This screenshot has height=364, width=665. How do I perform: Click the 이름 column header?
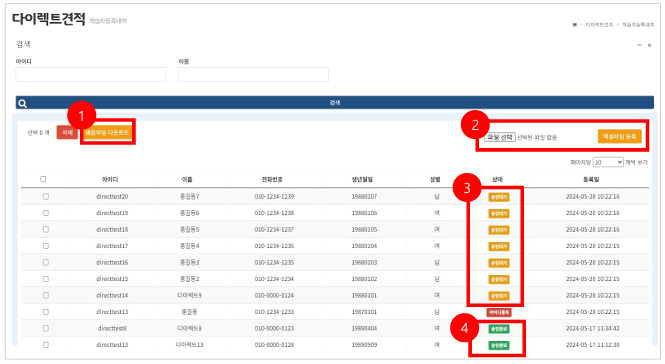187,179
